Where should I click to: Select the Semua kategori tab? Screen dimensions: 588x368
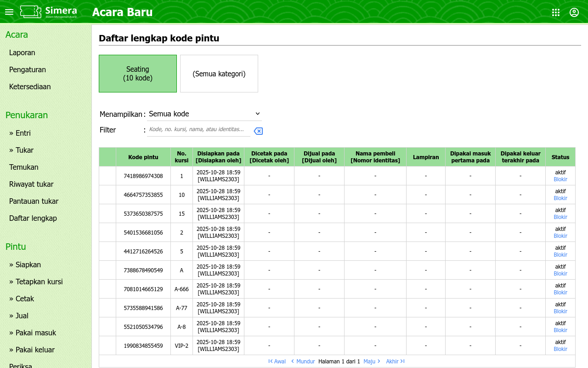pos(219,74)
